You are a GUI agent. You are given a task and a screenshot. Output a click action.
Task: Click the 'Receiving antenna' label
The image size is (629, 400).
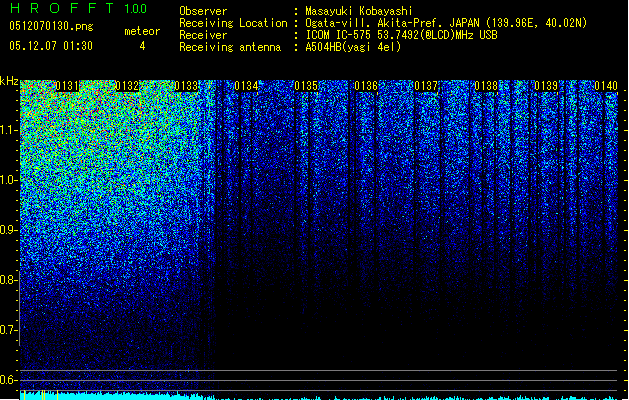(230, 47)
